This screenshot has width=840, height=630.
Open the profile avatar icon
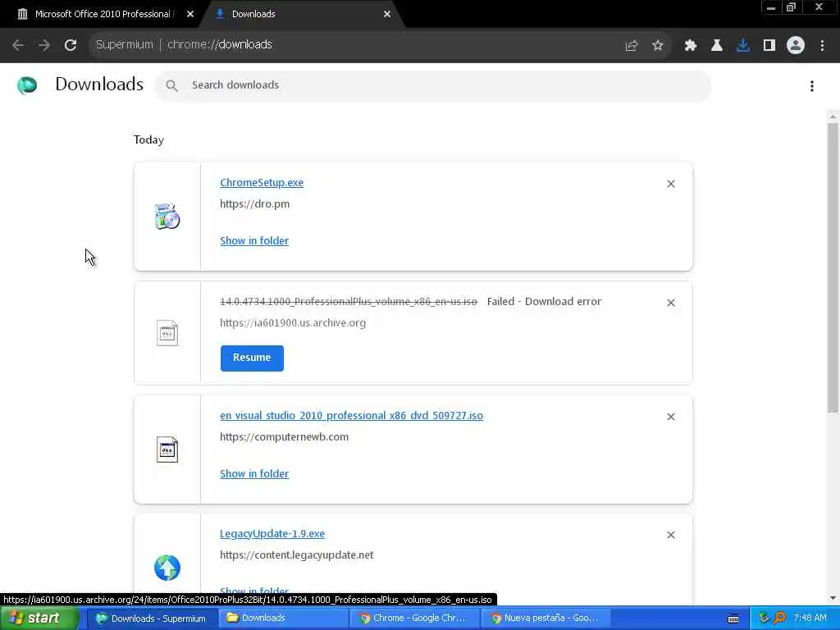click(796, 46)
